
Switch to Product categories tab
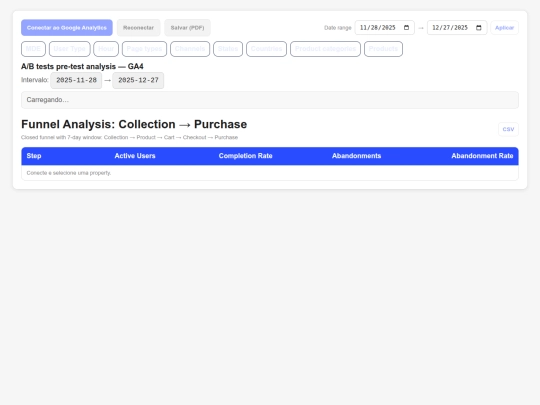pos(325,49)
